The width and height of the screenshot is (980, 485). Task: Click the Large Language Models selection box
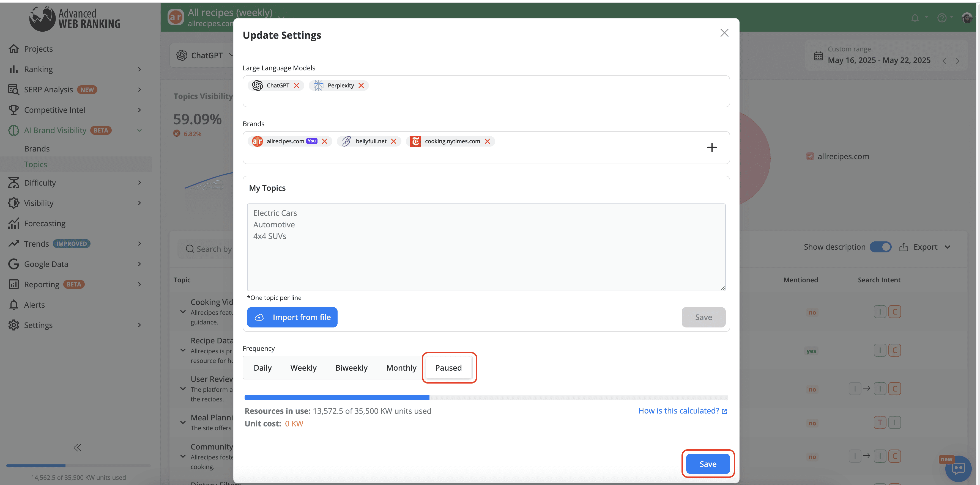tap(486, 91)
